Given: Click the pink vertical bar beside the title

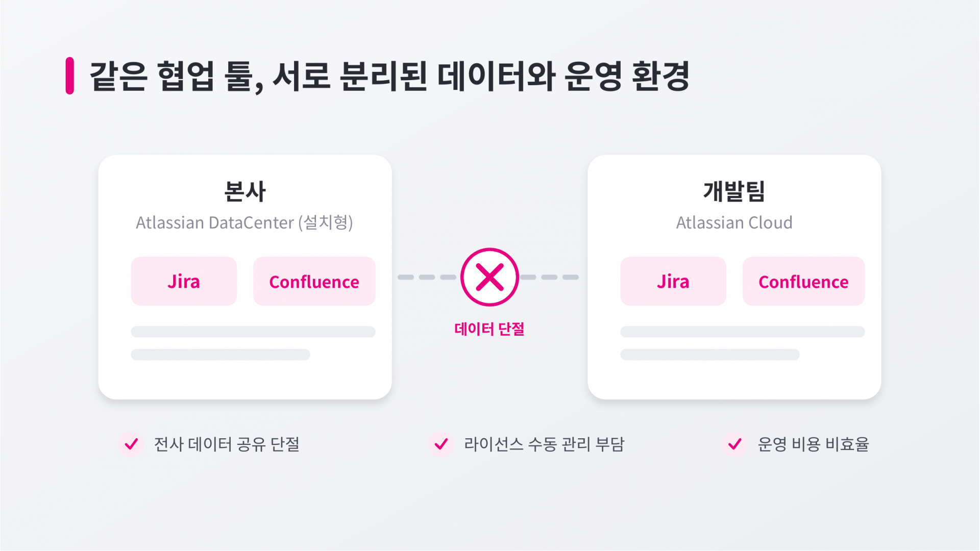Looking at the screenshot, I should click(70, 76).
